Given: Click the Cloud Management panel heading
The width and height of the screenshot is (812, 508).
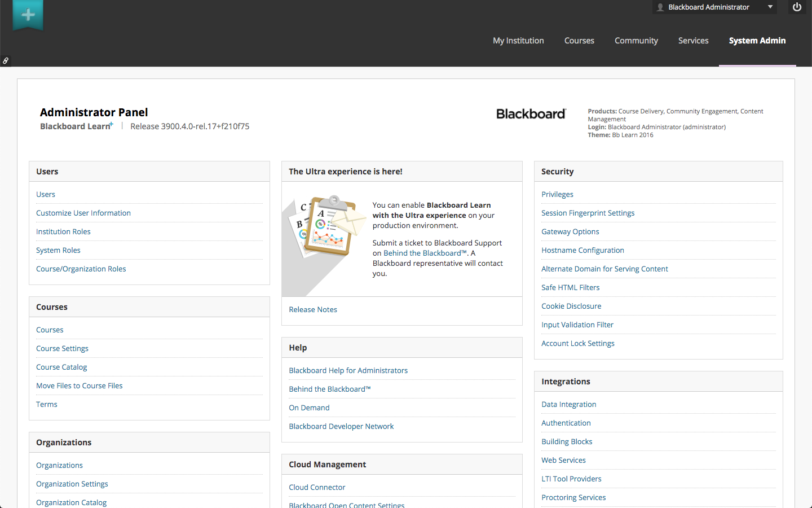Looking at the screenshot, I should (327, 465).
